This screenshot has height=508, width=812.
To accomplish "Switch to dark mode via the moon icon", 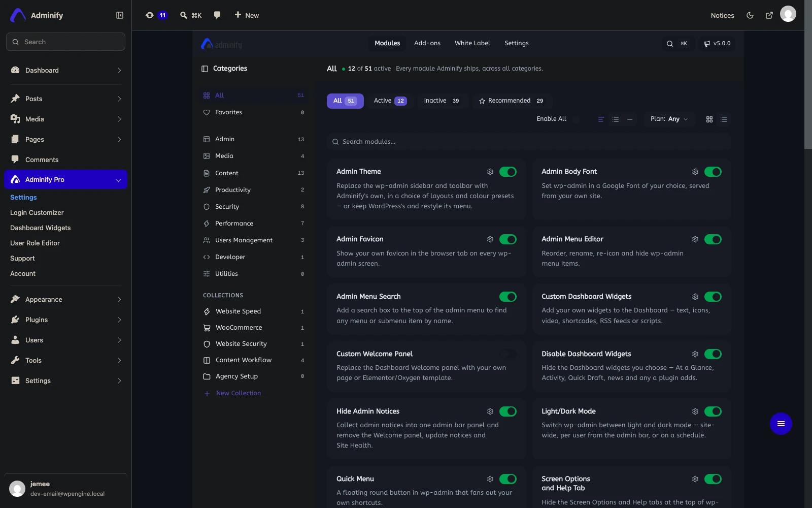I will (x=750, y=15).
